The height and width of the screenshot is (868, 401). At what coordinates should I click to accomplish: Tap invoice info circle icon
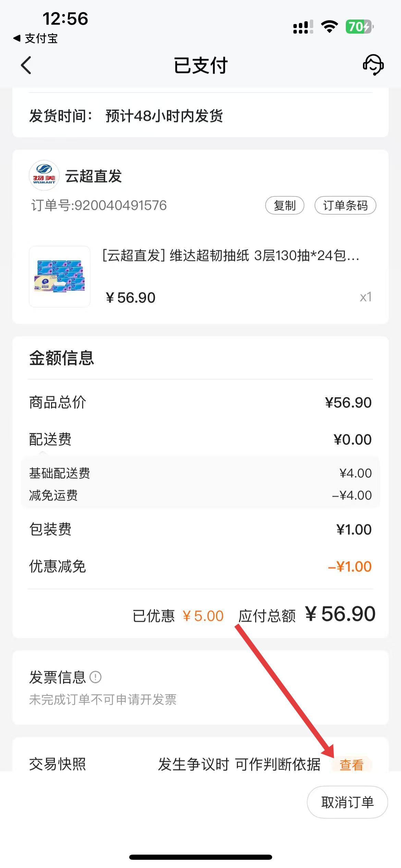pyautogui.click(x=95, y=677)
